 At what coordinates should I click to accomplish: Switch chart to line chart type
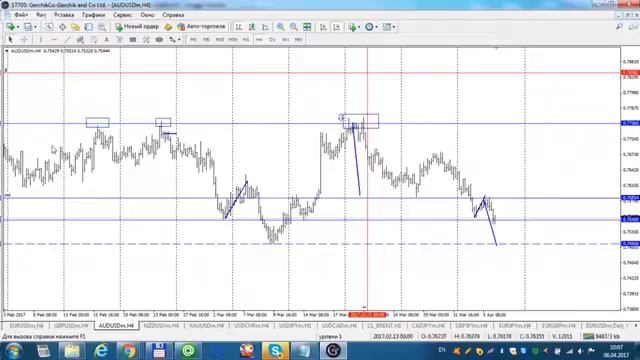point(265,27)
